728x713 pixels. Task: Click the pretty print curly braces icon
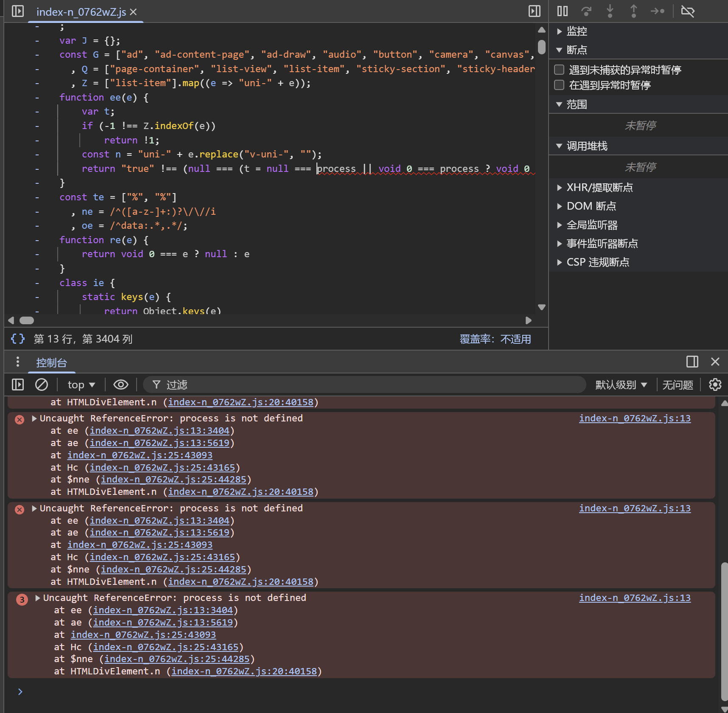(x=18, y=339)
